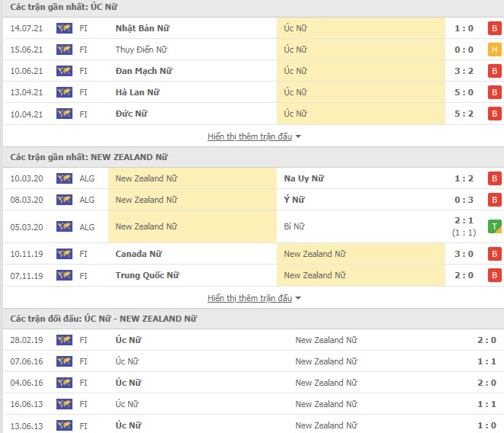Click the 2 : 0 score of 28.02.19 head-to-head
Image resolution: width=504 pixels, height=433 pixels.
coord(486,340)
